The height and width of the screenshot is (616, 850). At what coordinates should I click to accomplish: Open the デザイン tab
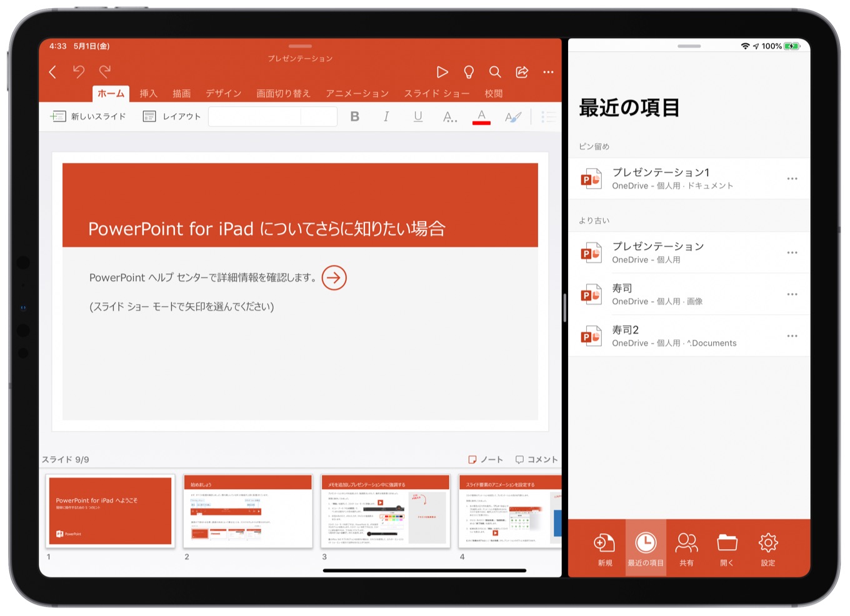pyautogui.click(x=223, y=94)
